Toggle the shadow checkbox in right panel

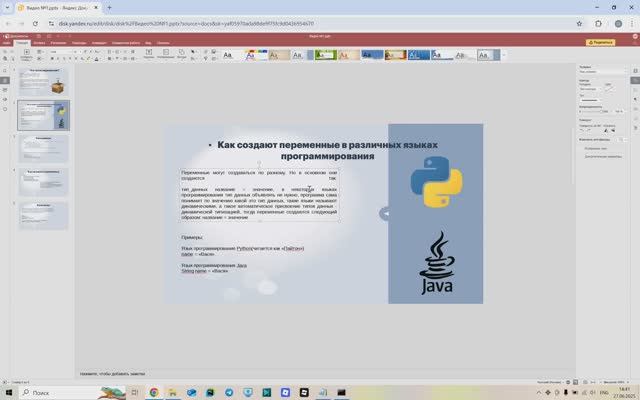581,149
